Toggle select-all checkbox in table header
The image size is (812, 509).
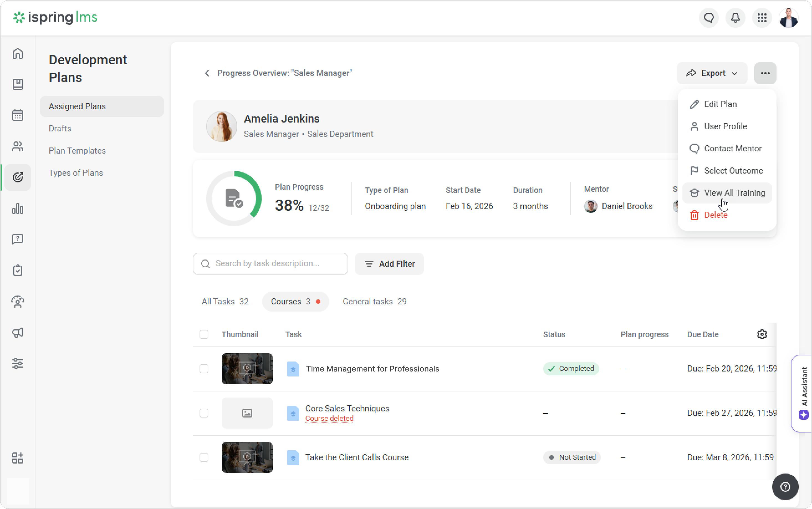click(x=204, y=334)
